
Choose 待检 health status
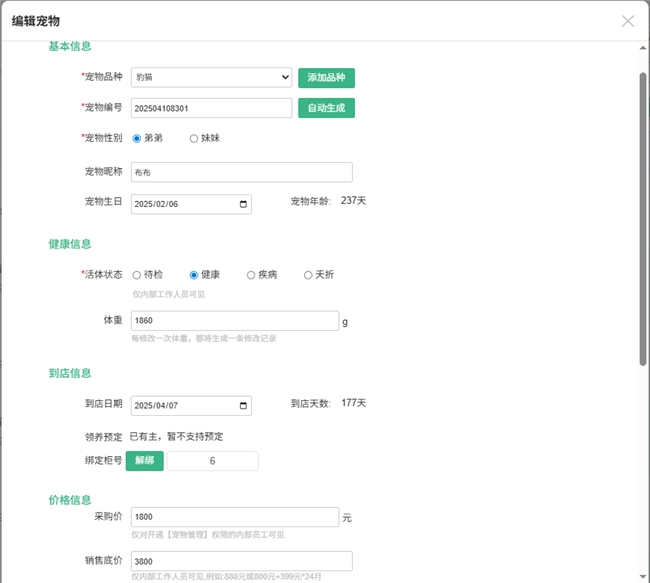(x=137, y=275)
